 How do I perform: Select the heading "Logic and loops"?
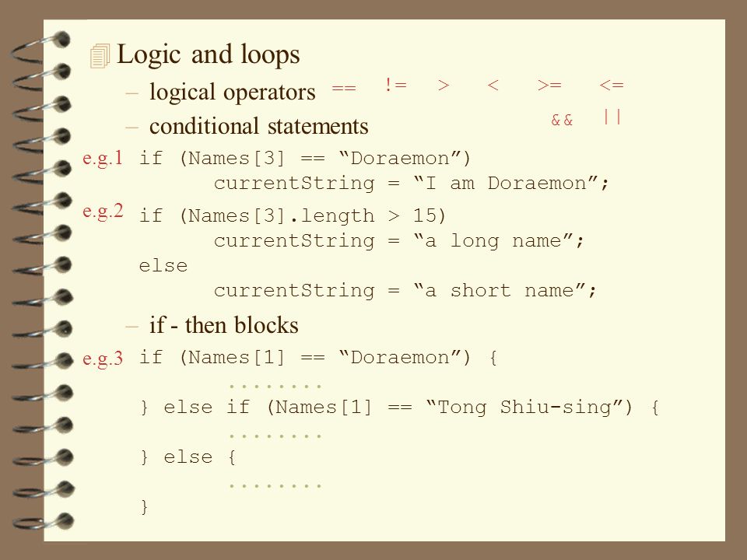(x=209, y=54)
